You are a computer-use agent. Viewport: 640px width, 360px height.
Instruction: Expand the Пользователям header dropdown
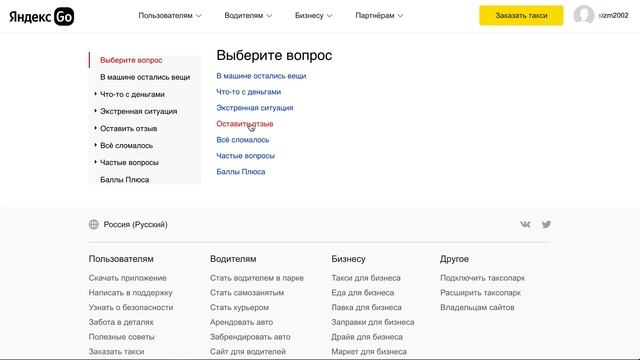pos(169,16)
